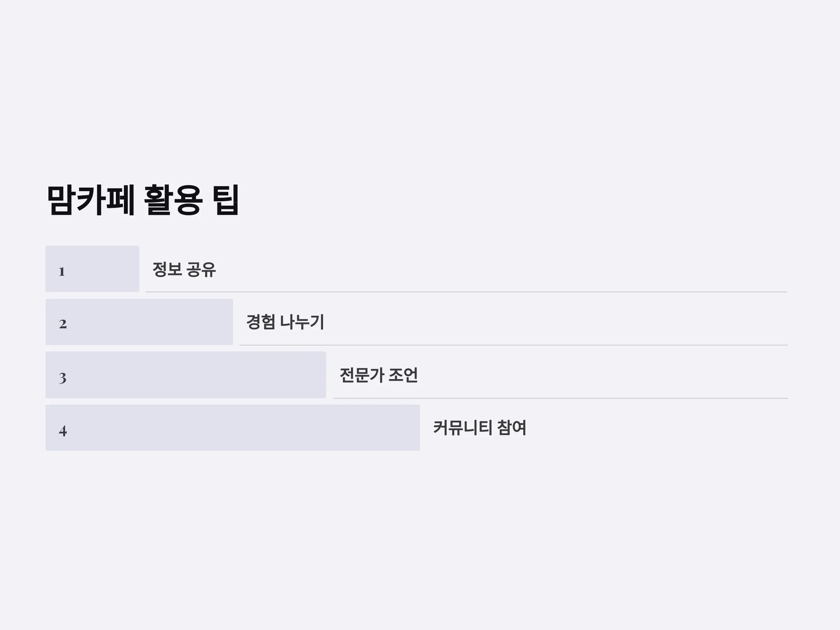Viewport: 840px width, 630px height.
Task: Select the 커뮤니티 참여 label
Action: click(479, 428)
